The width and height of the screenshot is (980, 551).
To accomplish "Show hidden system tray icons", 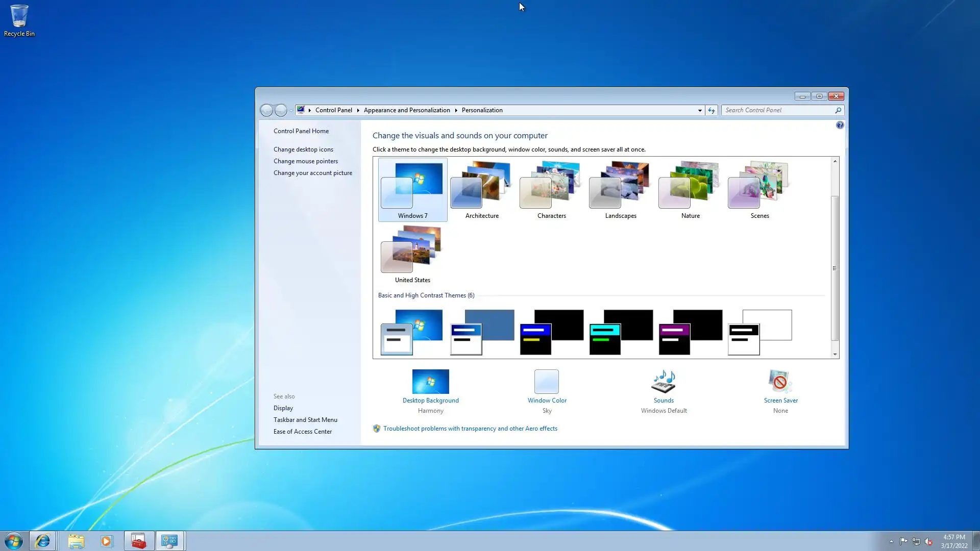I will point(891,542).
